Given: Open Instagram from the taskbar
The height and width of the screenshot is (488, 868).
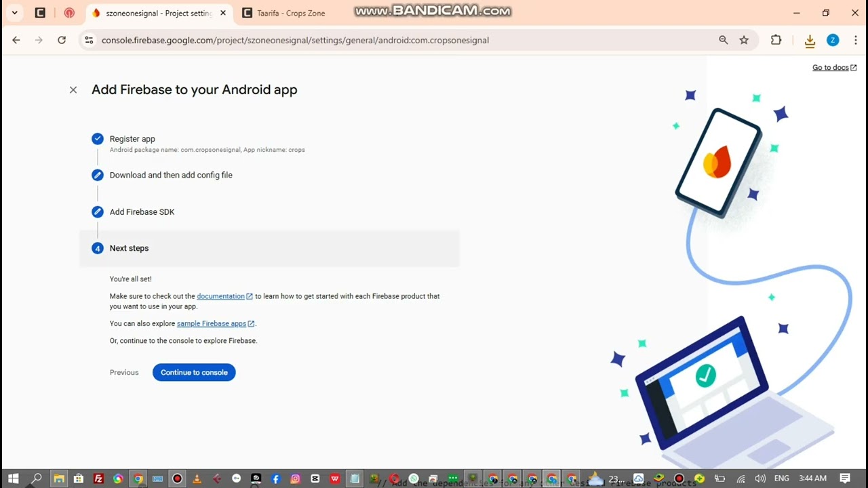Looking at the screenshot, I should coord(295,479).
